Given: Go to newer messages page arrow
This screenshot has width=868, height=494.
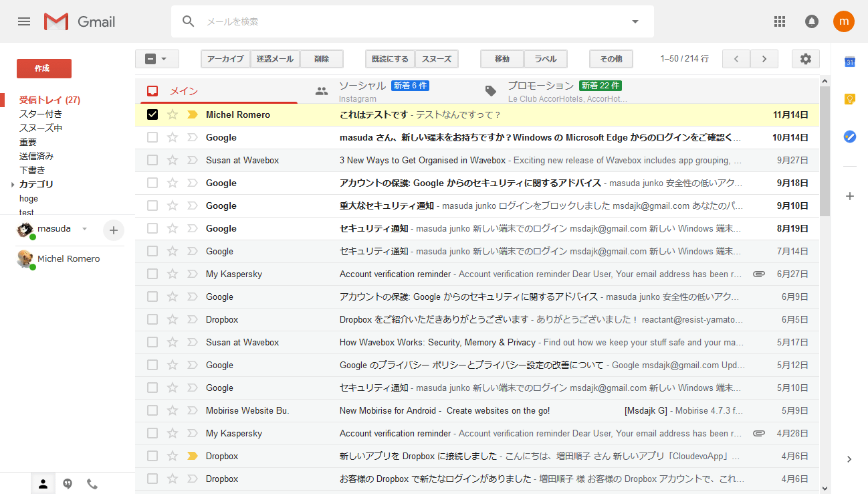Looking at the screenshot, I should [736, 59].
